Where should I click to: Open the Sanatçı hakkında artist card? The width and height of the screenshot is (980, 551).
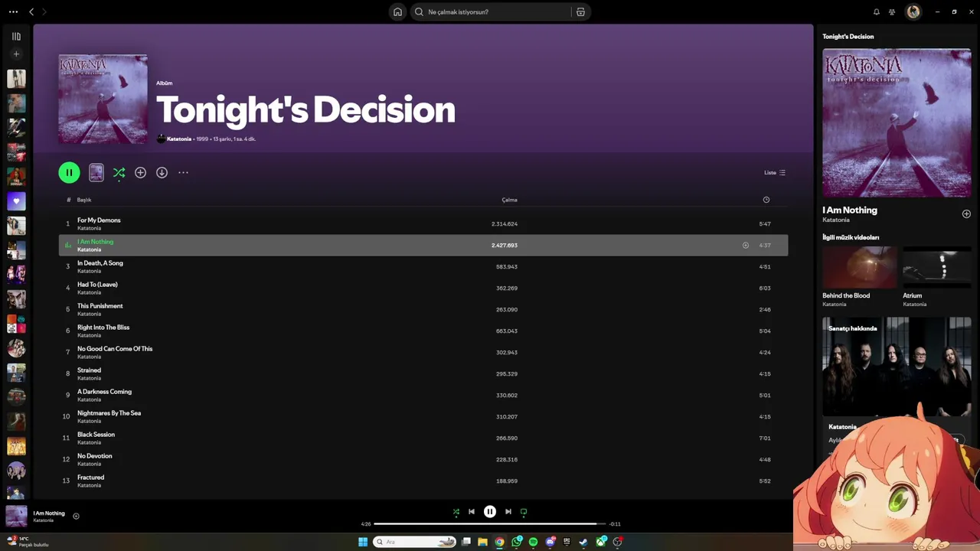click(x=897, y=367)
